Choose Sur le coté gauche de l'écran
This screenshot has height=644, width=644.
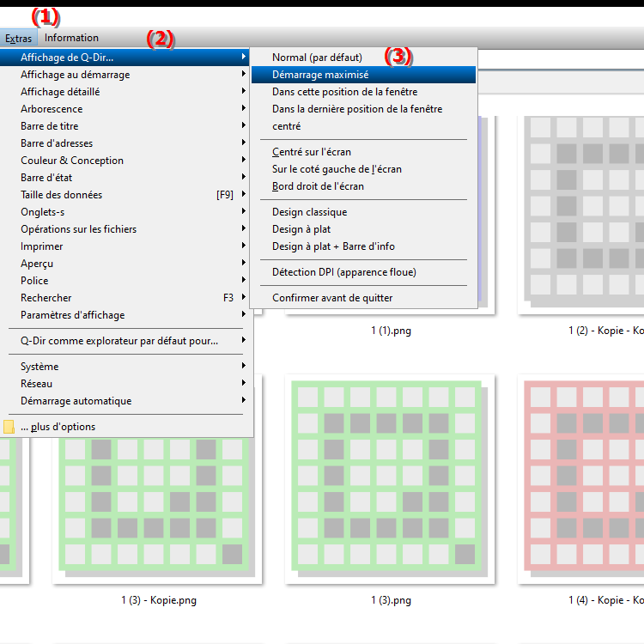(x=363, y=169)
